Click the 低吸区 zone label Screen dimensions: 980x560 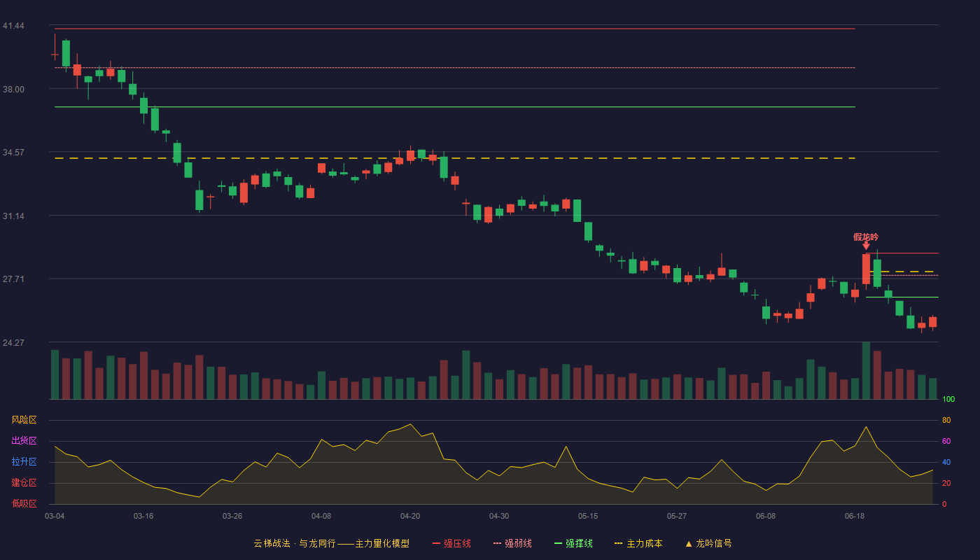[24, 503]
